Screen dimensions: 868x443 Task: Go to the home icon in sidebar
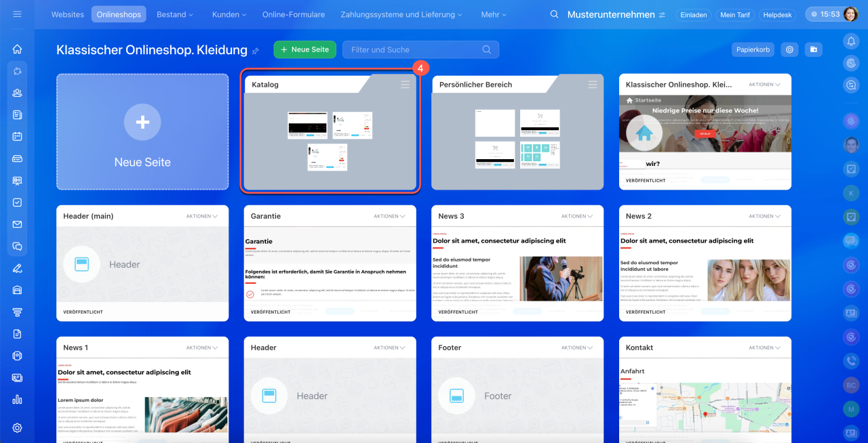[x=17, y=49]
